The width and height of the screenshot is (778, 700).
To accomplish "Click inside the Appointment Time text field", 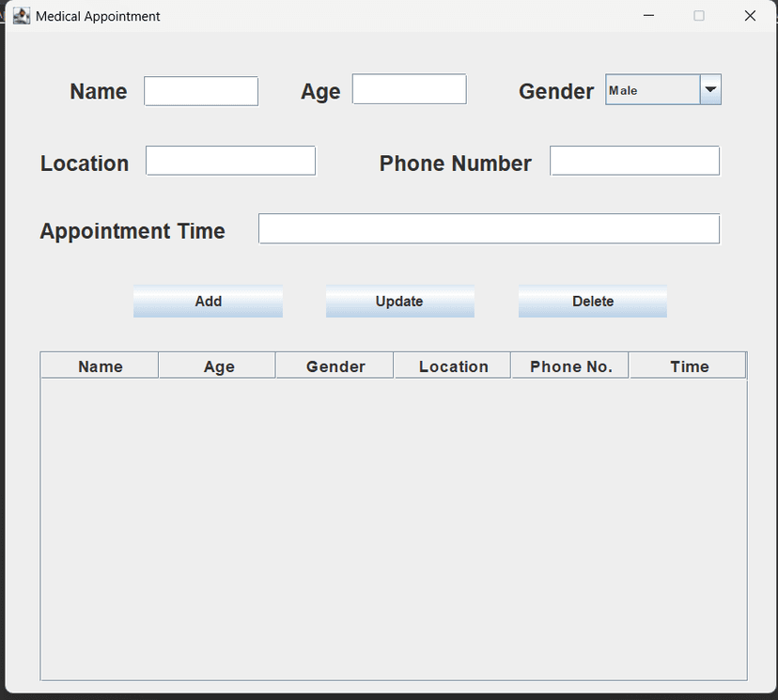I will [x=489, y=228].
